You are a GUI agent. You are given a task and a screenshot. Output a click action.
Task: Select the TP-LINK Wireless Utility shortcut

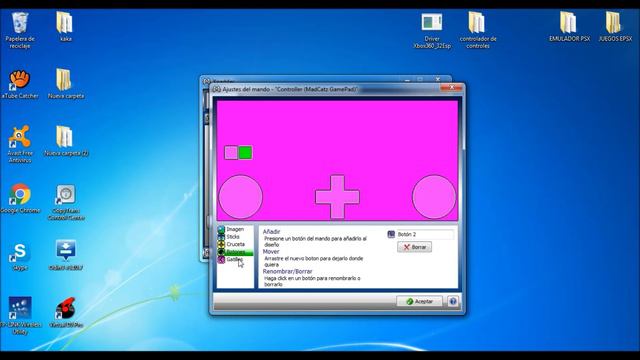(x=20, y=316)
